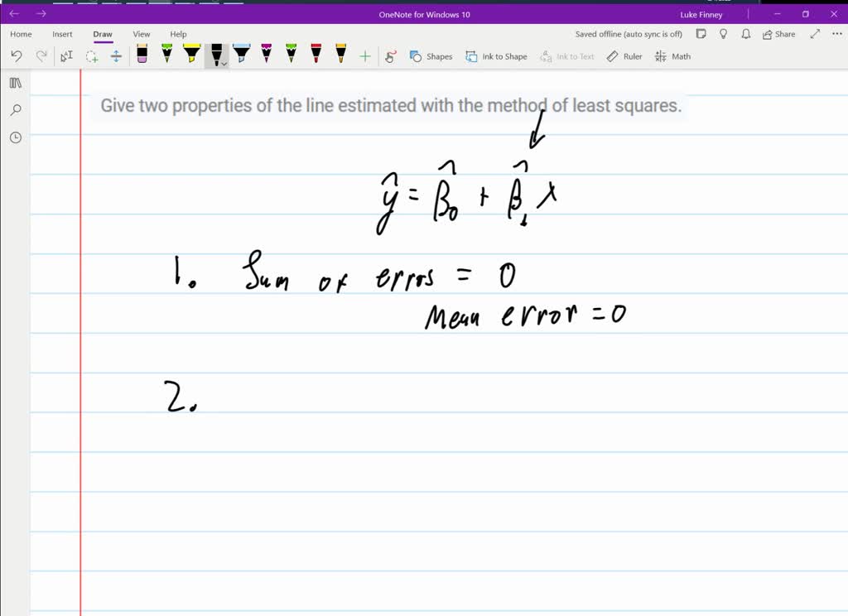Add a new pen with the plus icon
The height and width of the screenshot is (616, 848).
[364, 56]
